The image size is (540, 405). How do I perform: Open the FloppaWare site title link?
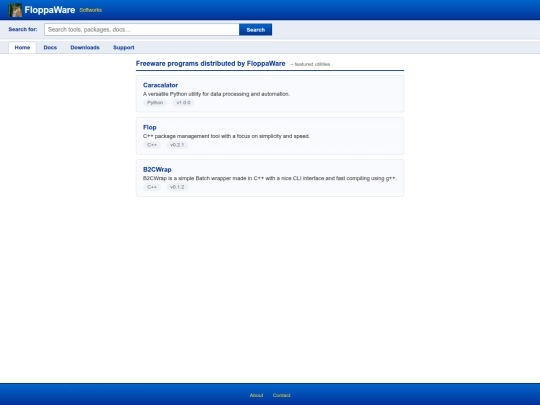click(x=50, y=10)
